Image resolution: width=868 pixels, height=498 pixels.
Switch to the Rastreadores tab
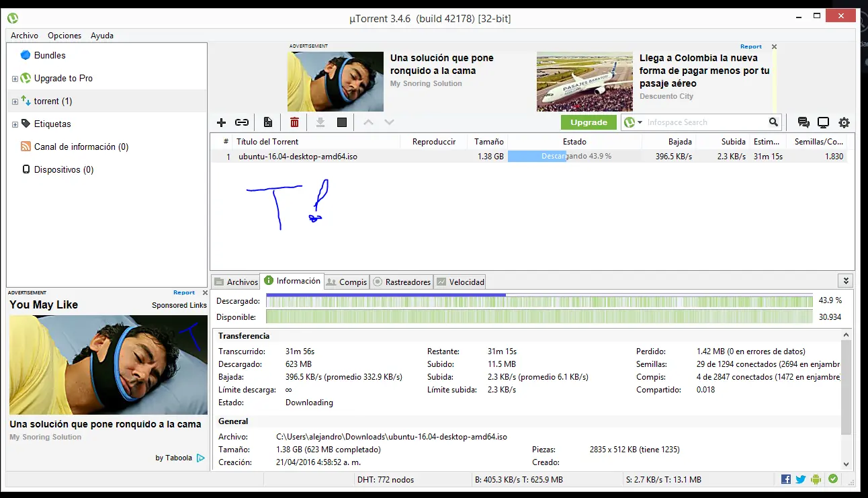[402, 282]
